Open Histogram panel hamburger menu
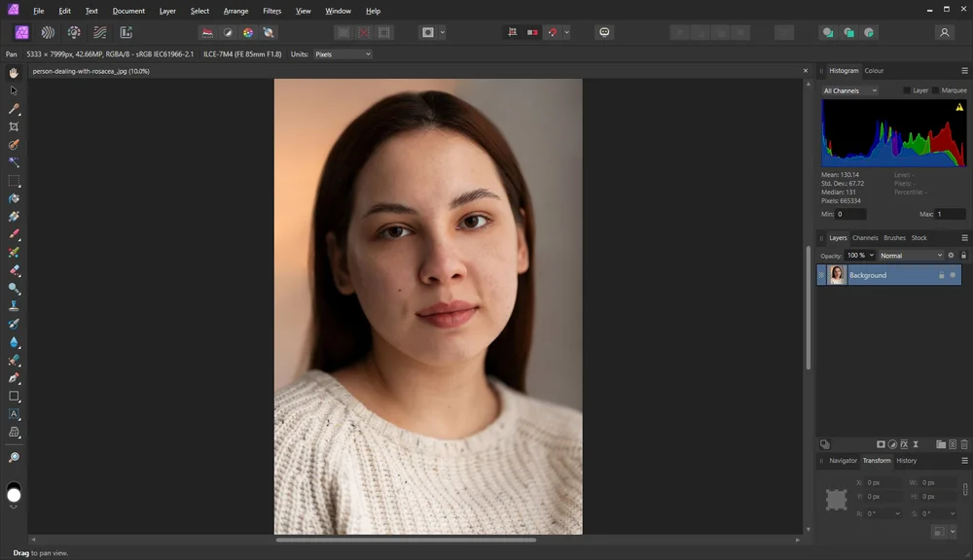The image size is (973, 560). coord(964,71)
